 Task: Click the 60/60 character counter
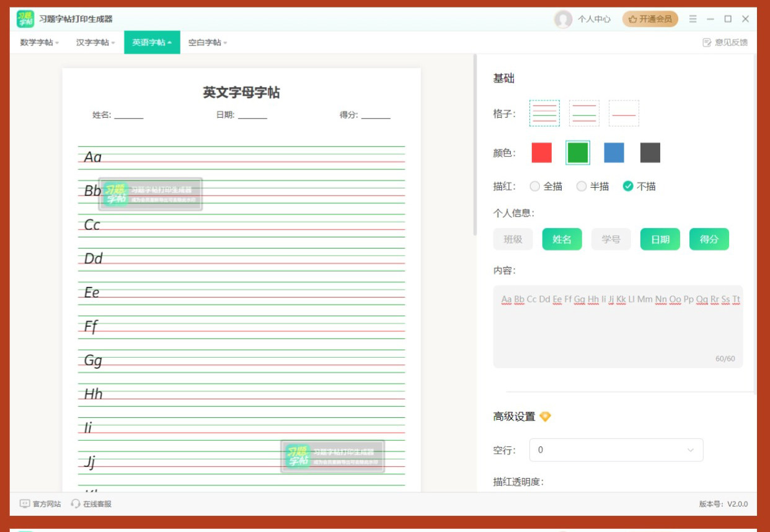(725, 358)
